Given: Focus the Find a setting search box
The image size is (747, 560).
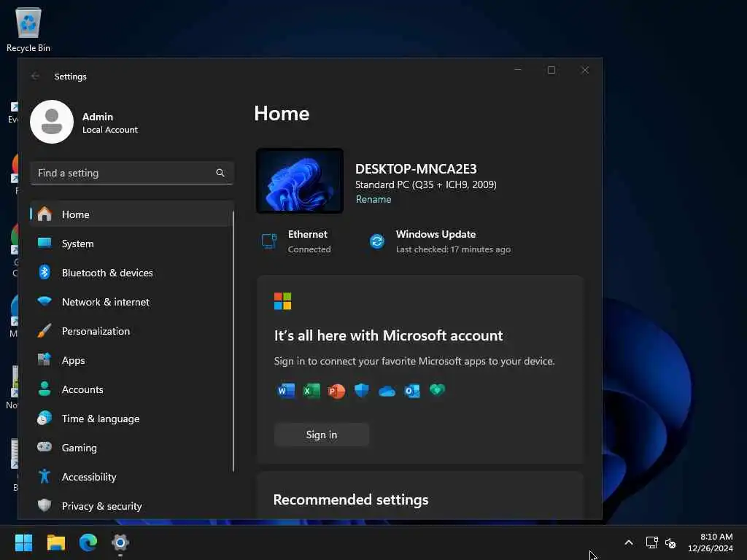Looking at the screenshot, I should click(132, 173).
